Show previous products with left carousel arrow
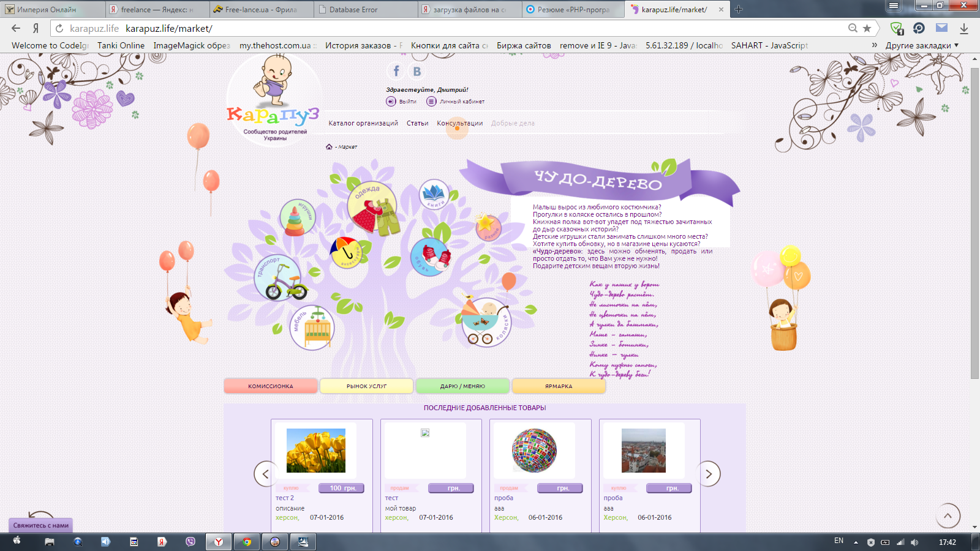Viewport: 980px width, 551px height. pos(265,473)
